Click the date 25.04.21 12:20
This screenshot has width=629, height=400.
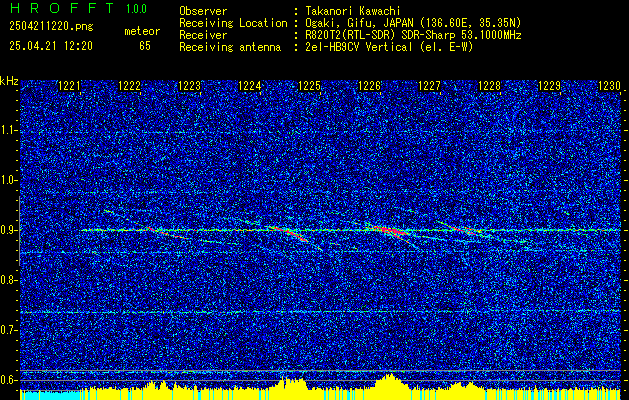(51, 46)
